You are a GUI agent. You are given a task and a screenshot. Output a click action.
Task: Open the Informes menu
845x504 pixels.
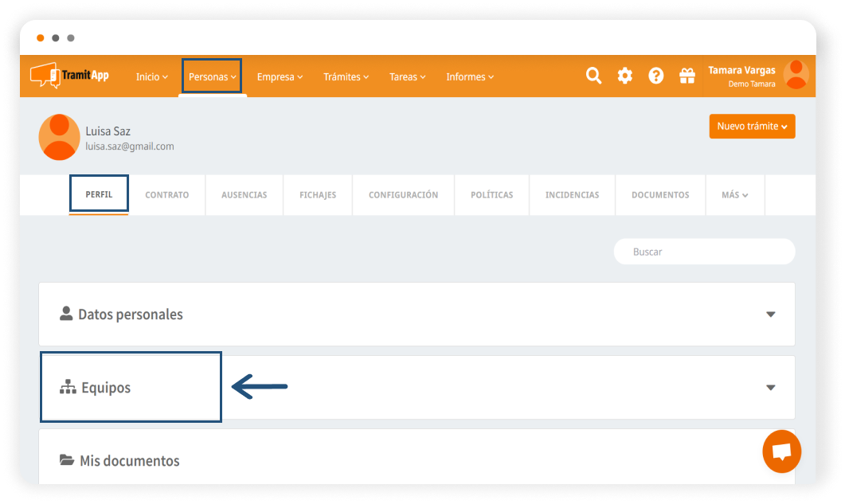click(470, 76)
